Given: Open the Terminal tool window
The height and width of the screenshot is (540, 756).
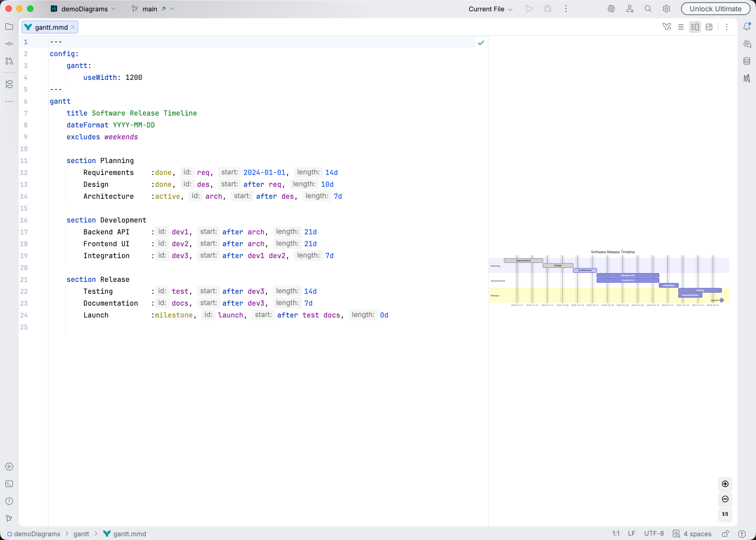Looking at the screenshot, I should (9, 484).
